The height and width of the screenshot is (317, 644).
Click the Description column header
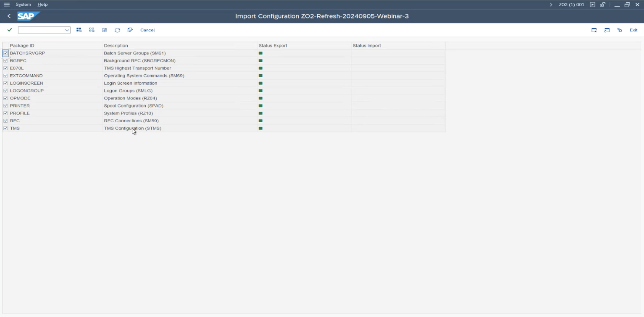pos(116,45)
